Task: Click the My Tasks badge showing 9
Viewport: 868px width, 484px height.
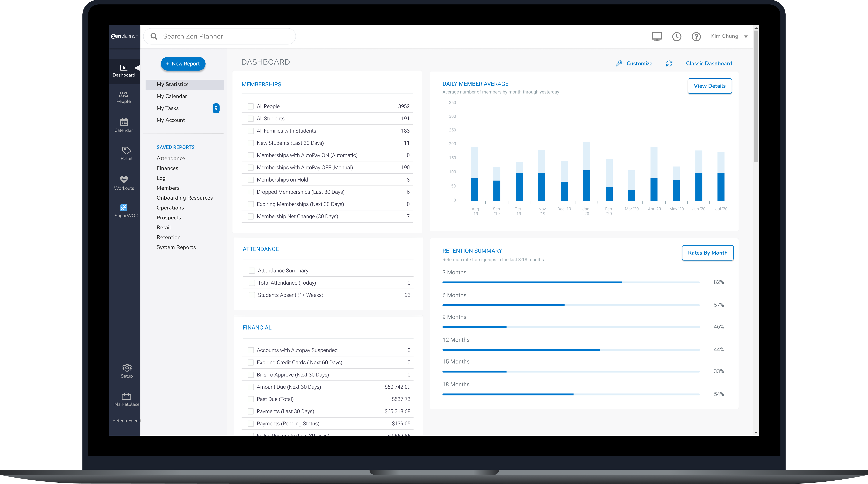Action: point(216,108)
